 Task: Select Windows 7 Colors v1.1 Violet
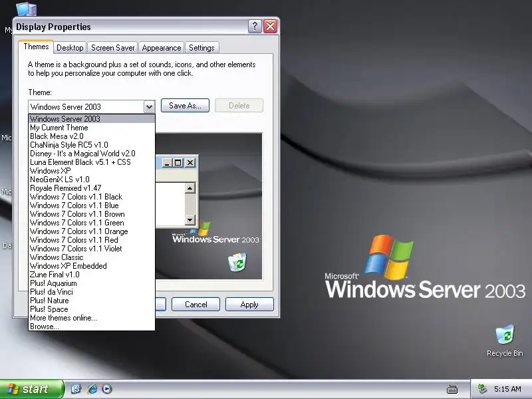[x=92, y=249]
